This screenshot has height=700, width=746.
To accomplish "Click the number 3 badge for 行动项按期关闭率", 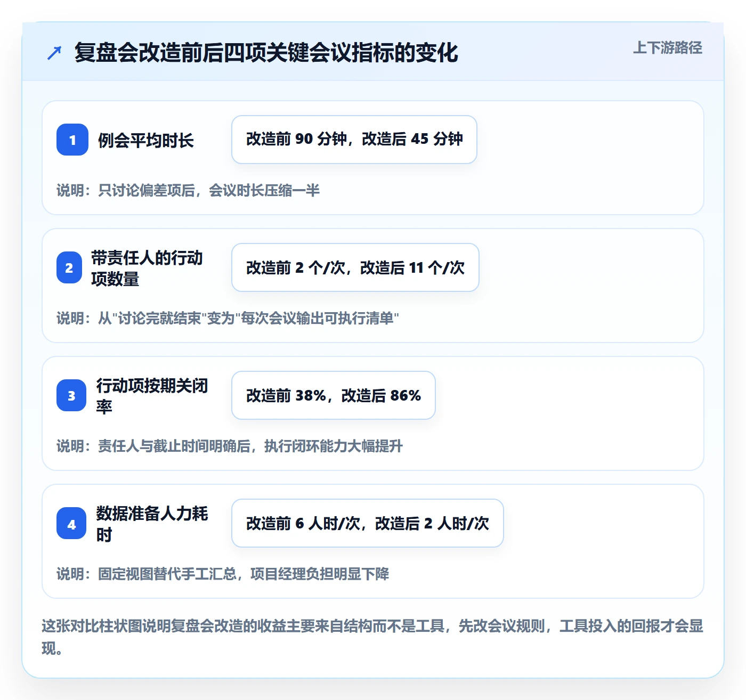I will [71, 395].
